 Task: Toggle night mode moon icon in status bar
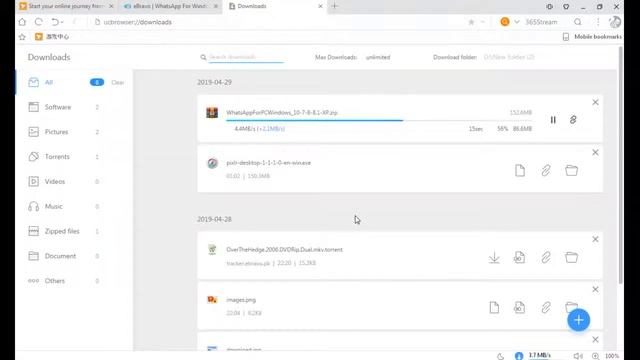[x=500, y=356]
